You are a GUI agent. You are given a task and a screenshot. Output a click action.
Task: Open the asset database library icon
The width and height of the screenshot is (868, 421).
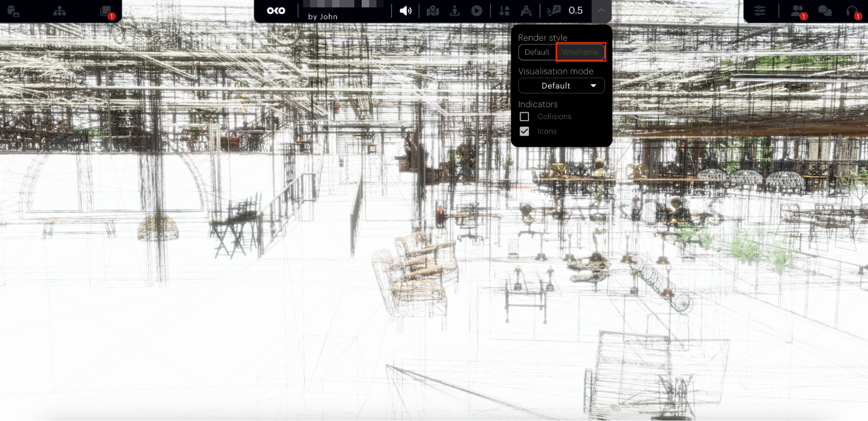pos(13,11)
